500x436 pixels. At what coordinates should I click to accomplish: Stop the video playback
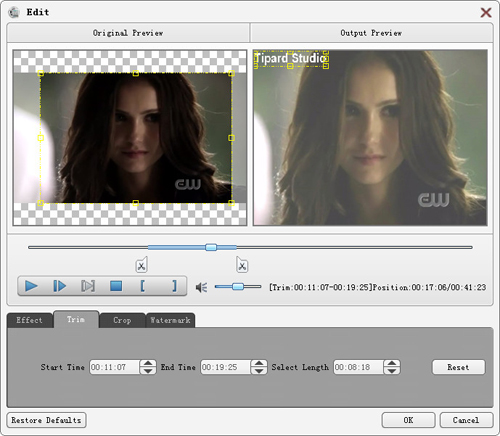click(116, 286)
